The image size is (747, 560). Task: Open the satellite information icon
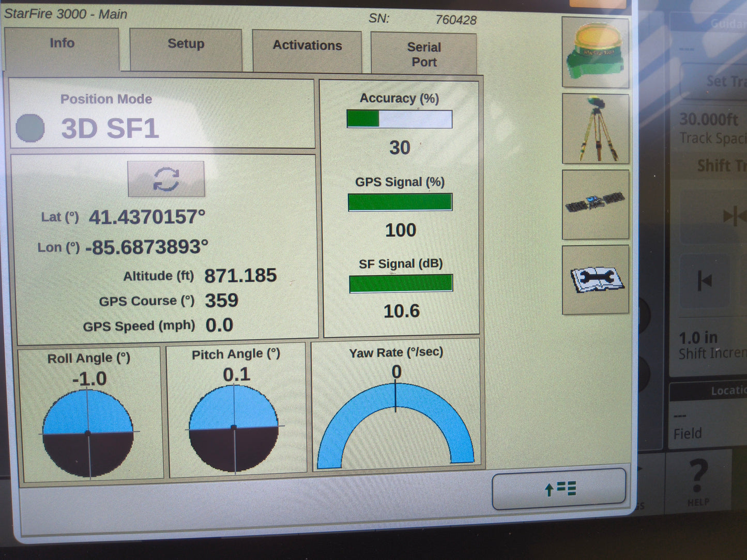(596, 205)
